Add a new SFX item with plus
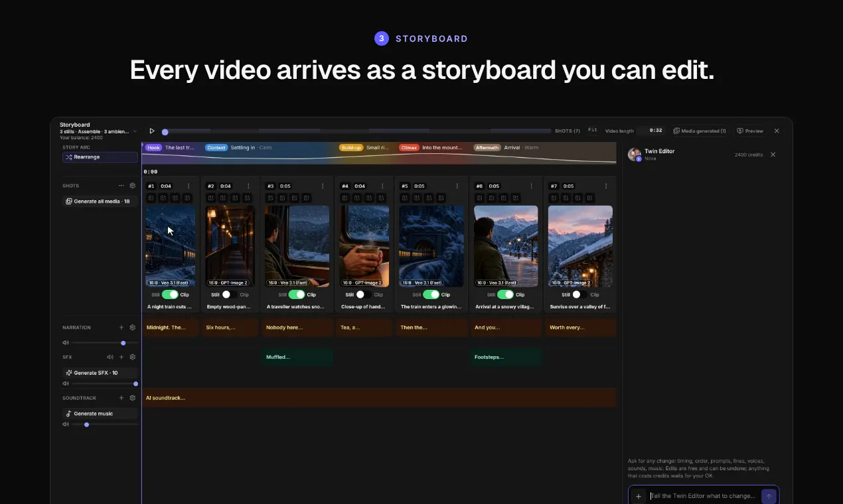 tap(121, 357)
